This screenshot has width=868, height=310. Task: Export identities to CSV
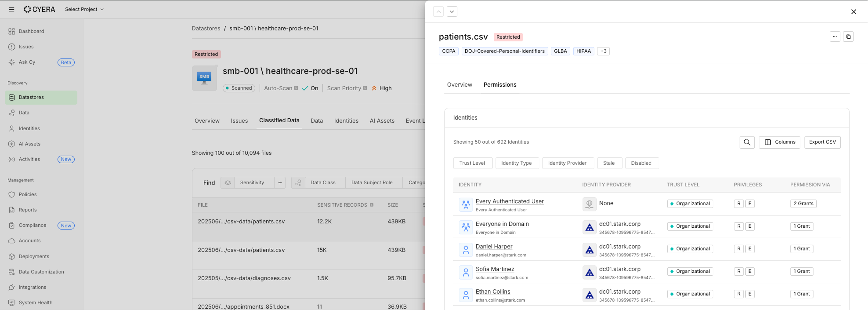[823, 142]
